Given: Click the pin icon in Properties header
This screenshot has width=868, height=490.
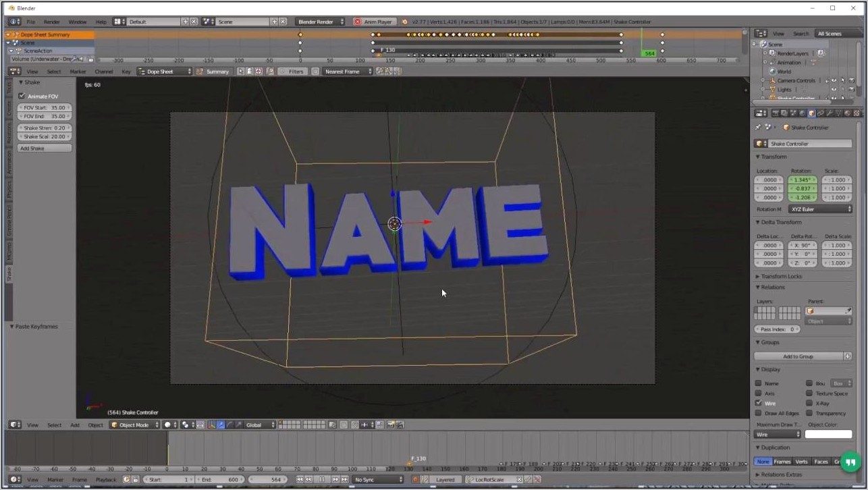Looking at the screenshot, I should point(758,127).
